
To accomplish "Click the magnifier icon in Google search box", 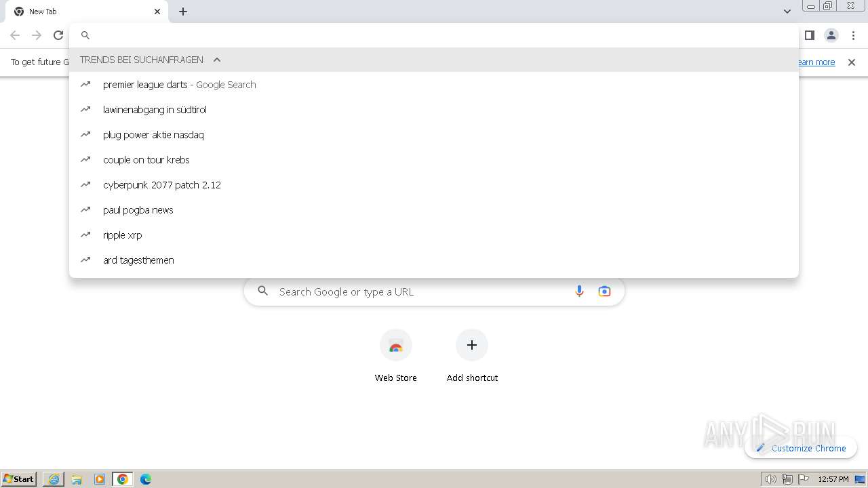I will [263, 291].
